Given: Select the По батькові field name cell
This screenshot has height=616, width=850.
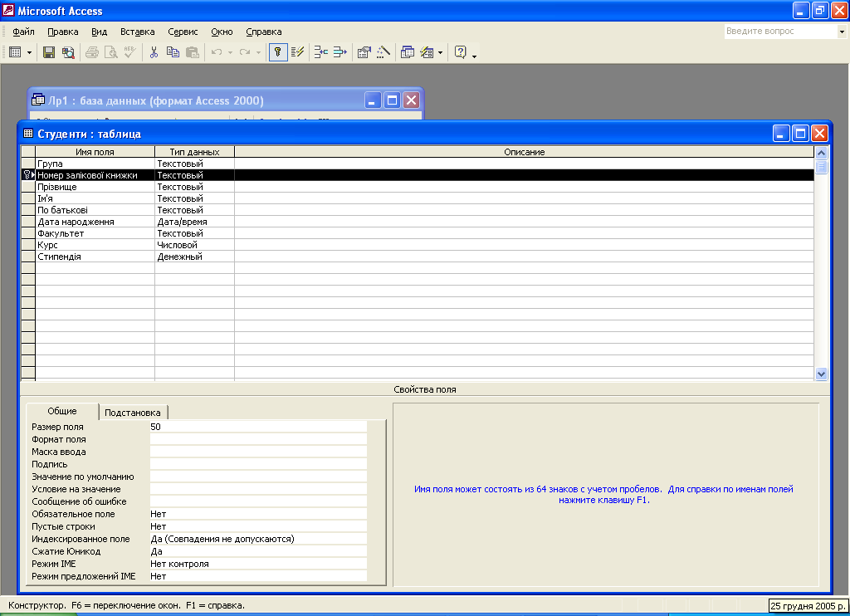Looking at the screenshot, I should pos(95,210).
